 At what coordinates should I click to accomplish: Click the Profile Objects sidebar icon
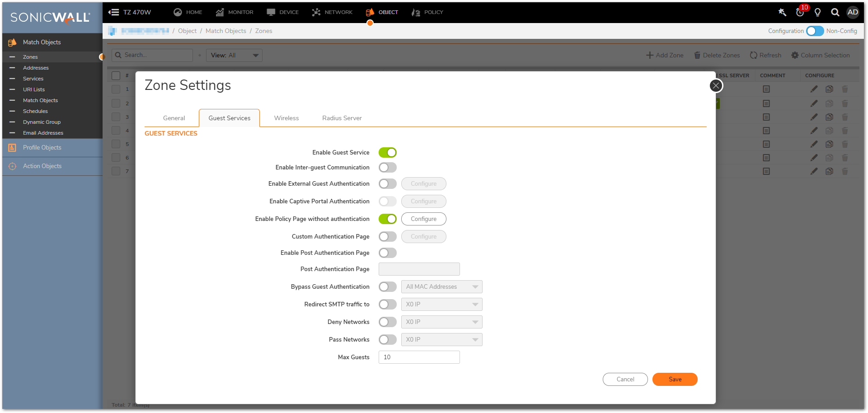tap(12, 148)
